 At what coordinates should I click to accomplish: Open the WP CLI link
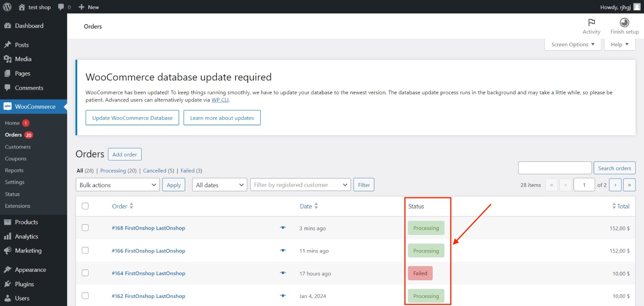pos(220,100)
